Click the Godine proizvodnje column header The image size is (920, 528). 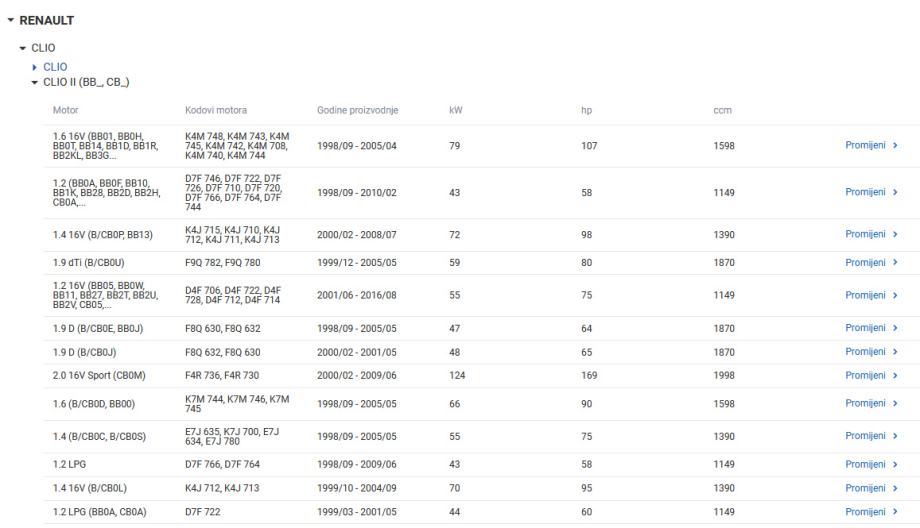(357, 110)
